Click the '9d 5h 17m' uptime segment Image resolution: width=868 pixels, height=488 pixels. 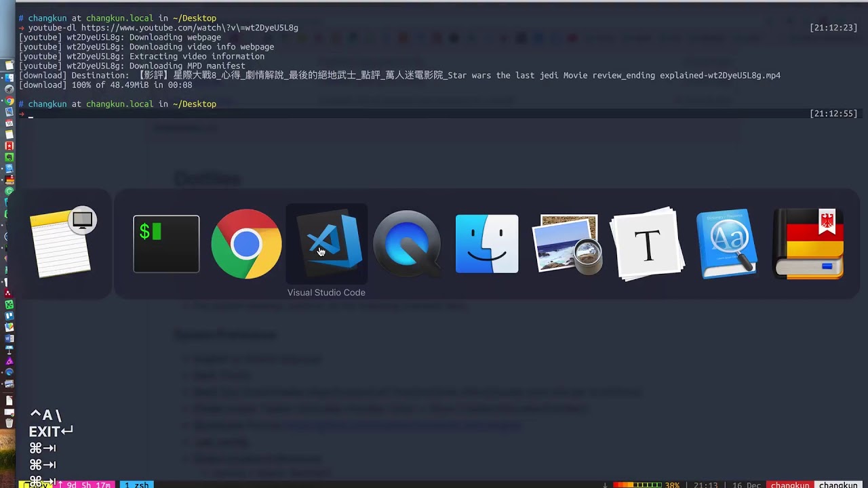(85, 485)
